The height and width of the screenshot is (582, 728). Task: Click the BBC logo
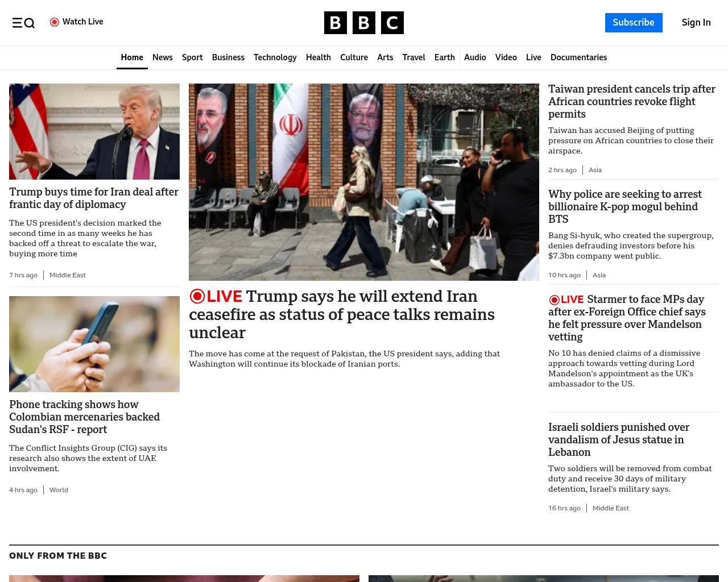(364, 23)
